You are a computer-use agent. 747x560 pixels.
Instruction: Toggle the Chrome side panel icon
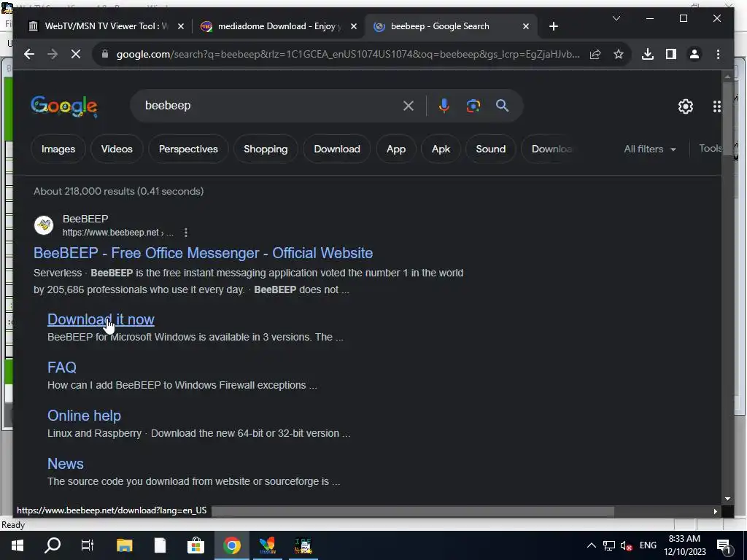click(671, 54)
